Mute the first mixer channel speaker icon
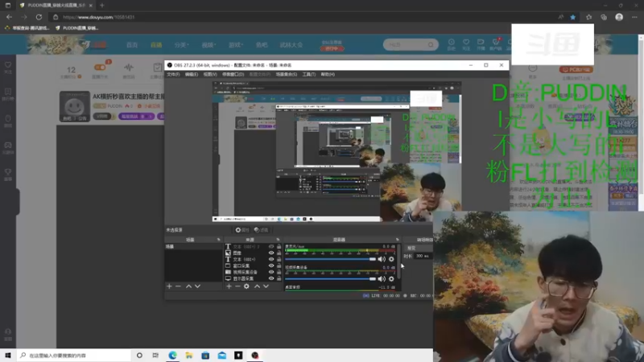 click(382, 259)
